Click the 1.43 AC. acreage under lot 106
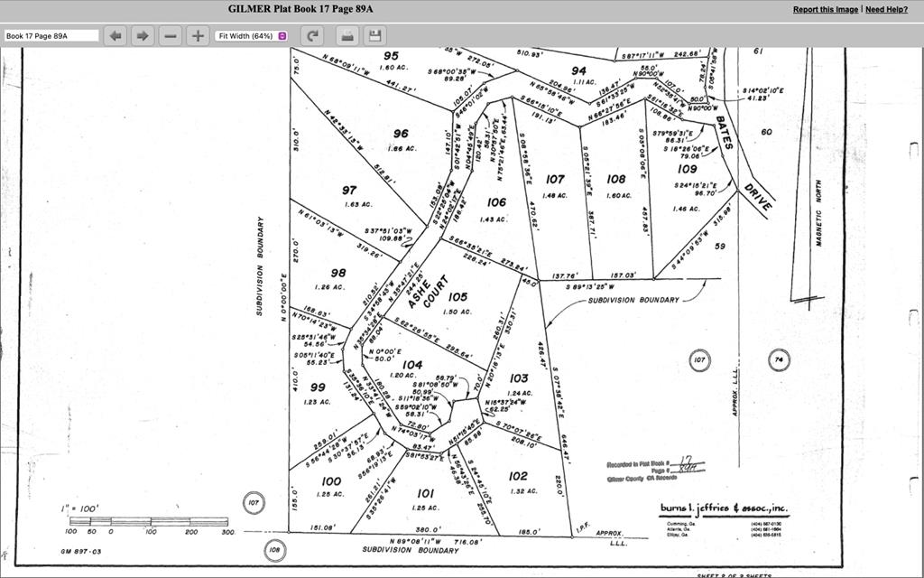924x578 pixels. click(494, 219)
